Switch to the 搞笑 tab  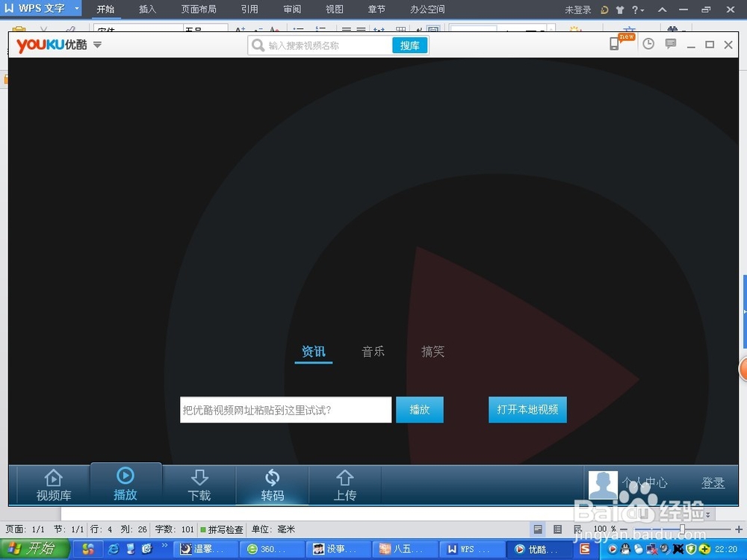tap(433, 352)
